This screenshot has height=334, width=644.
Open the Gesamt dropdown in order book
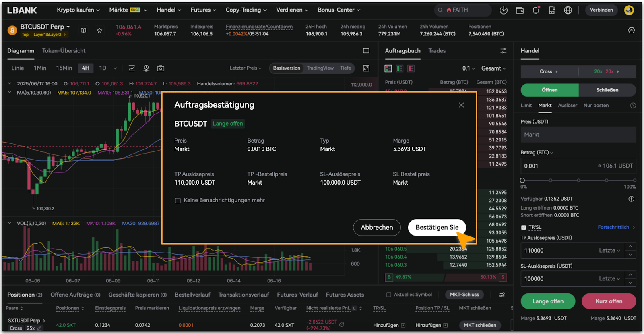click(x=493, y=68)
